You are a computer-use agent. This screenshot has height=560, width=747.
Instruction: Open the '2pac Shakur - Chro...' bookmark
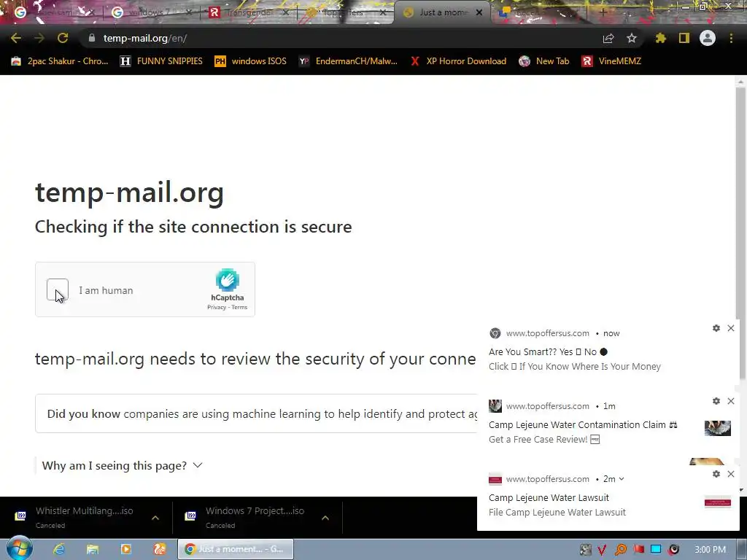[x=60, y=61]
